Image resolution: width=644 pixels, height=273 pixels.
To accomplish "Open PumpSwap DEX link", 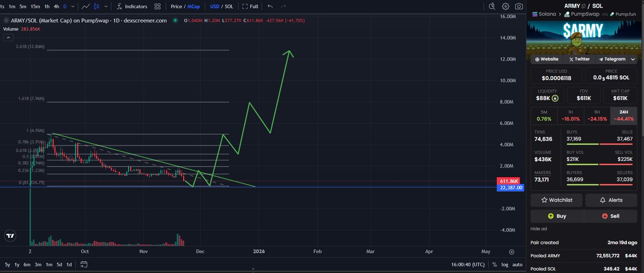I will [582, 14].
